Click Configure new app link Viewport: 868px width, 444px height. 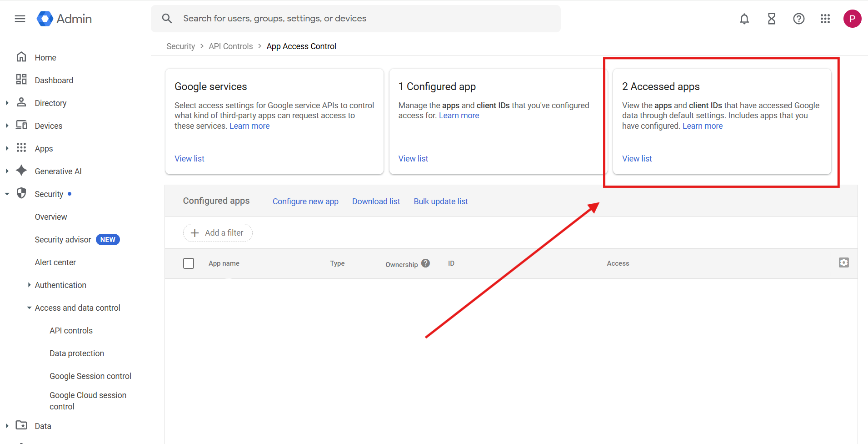coord(305,202)
